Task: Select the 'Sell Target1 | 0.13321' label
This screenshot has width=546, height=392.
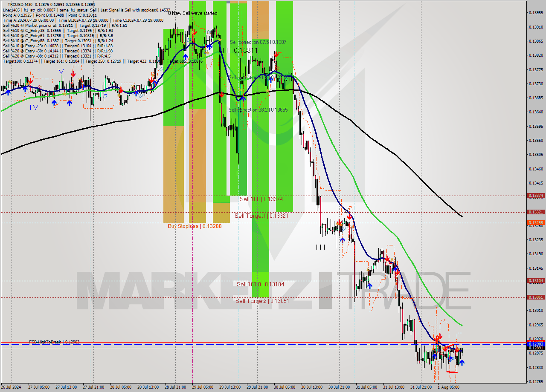Action: (261, 216)
